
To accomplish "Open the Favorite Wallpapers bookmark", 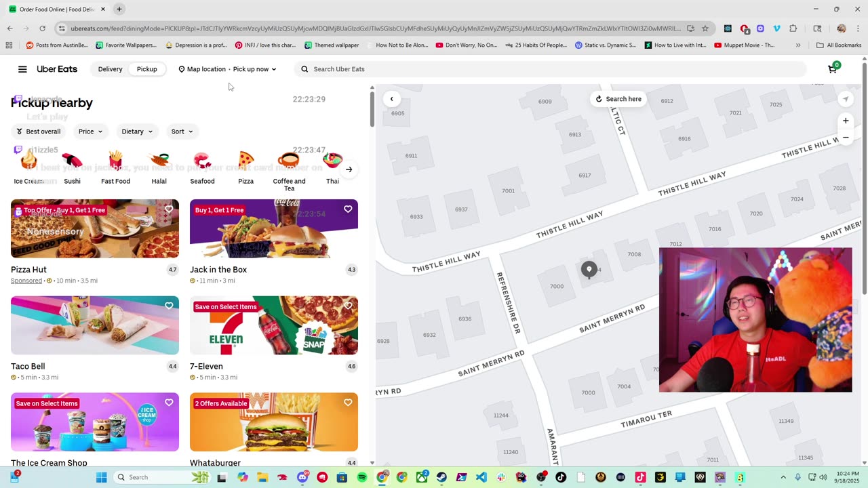I will [x=126, y=45].
